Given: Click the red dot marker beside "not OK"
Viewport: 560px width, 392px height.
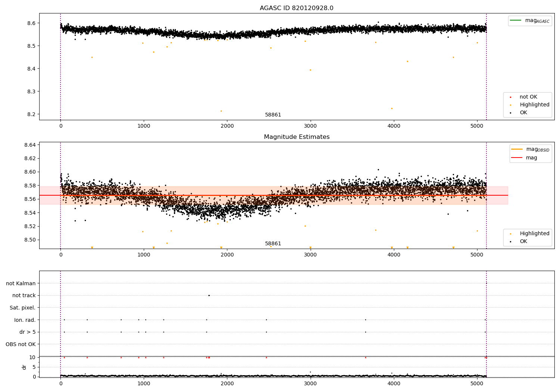Looking at the screenshot, I should [x=510, y=97].
